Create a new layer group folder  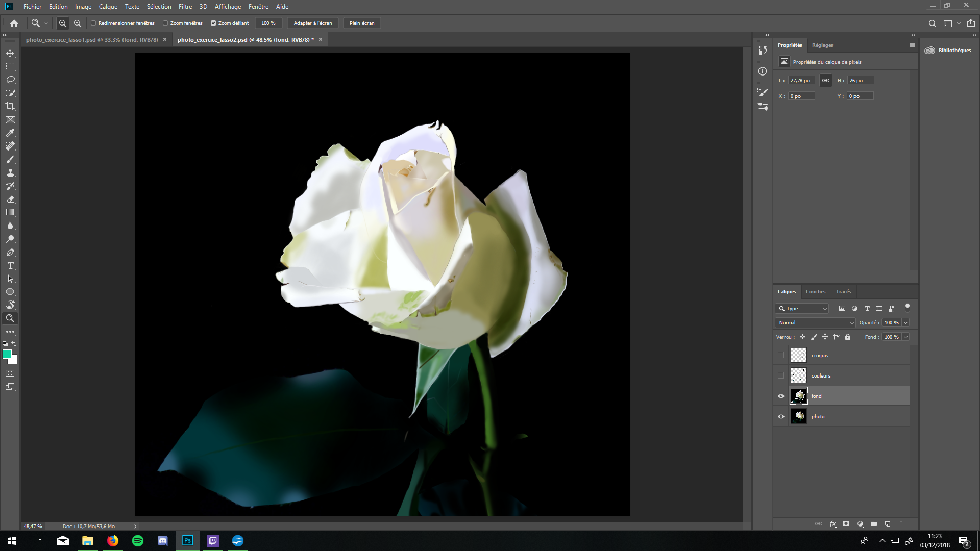[x=874, y=524]
